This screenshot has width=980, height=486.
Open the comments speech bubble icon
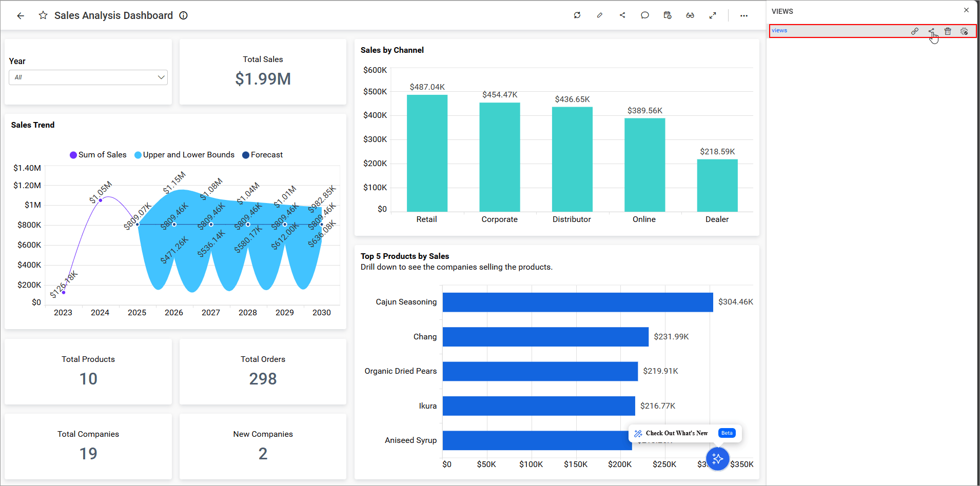[645, 15]
